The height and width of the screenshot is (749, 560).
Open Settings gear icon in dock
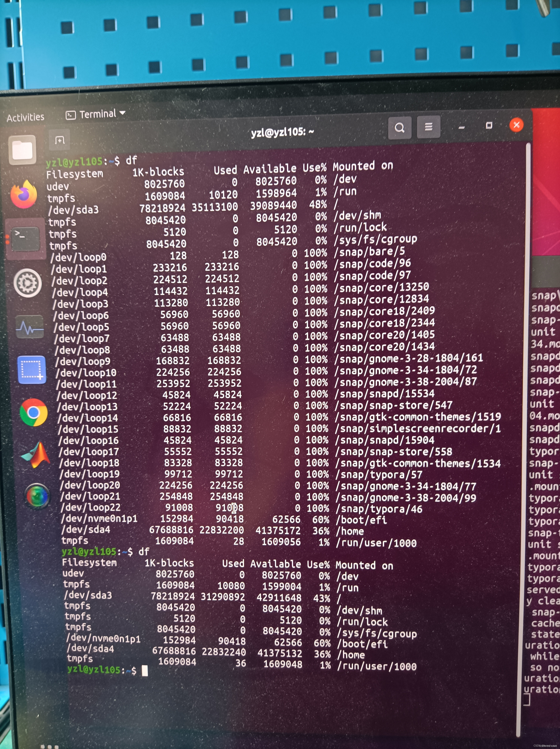click(28, 283)
